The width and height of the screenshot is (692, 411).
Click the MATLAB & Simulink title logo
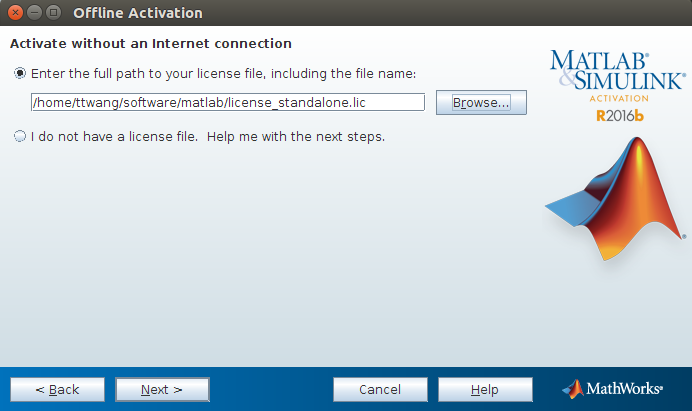[618, 70]
